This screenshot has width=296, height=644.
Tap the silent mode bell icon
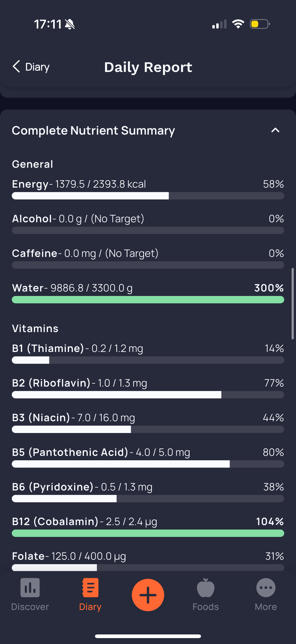click(x=70, y=24)
